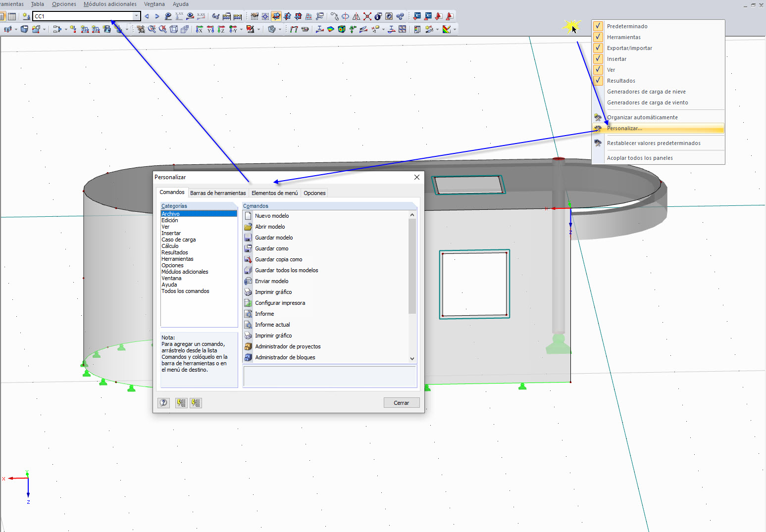Viewport: 766px width, 532px height.
Task: Uncheck the Resultados toolbar option
Action: 598,81
